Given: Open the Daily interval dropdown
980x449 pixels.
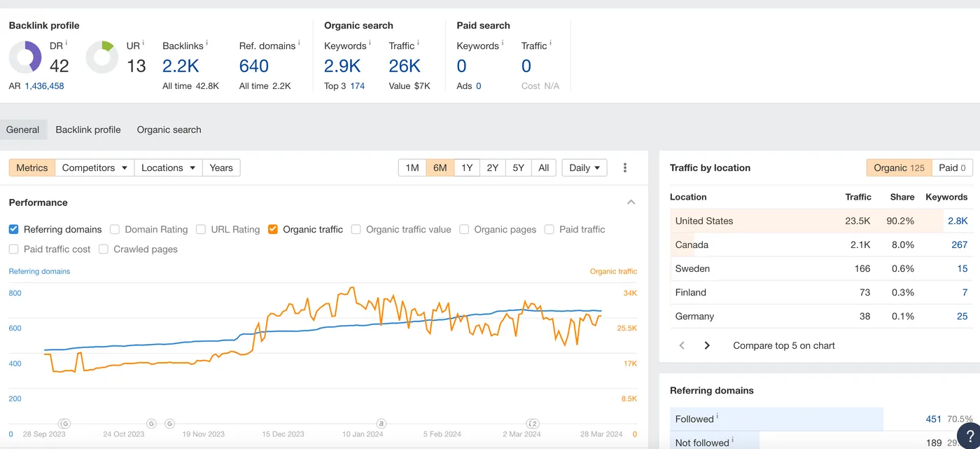Looking at the screenshot, I should click(x=584, y=168).
